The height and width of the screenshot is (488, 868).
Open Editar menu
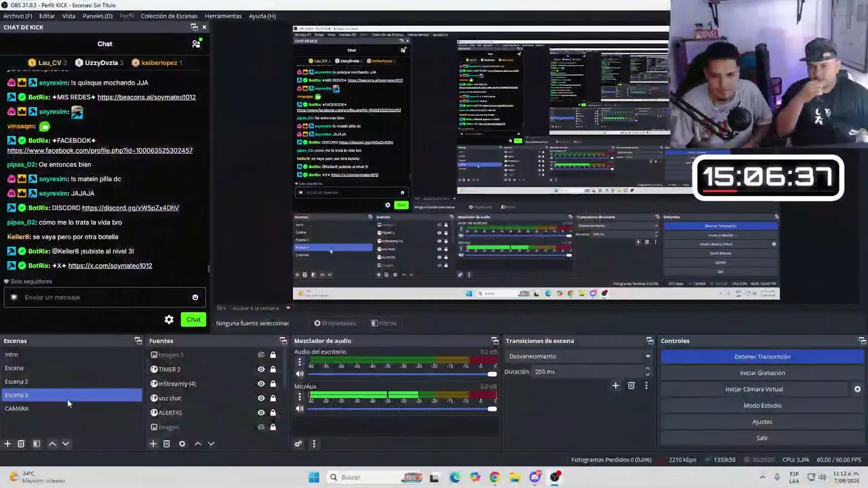click(x=47, y=16)
